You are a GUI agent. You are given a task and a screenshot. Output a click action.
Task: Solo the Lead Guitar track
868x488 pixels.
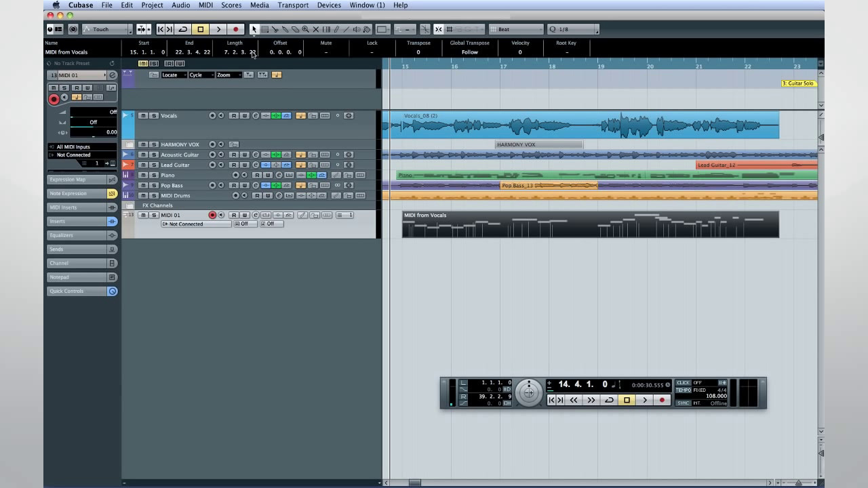pyautogui.click(x=154, y=165)
